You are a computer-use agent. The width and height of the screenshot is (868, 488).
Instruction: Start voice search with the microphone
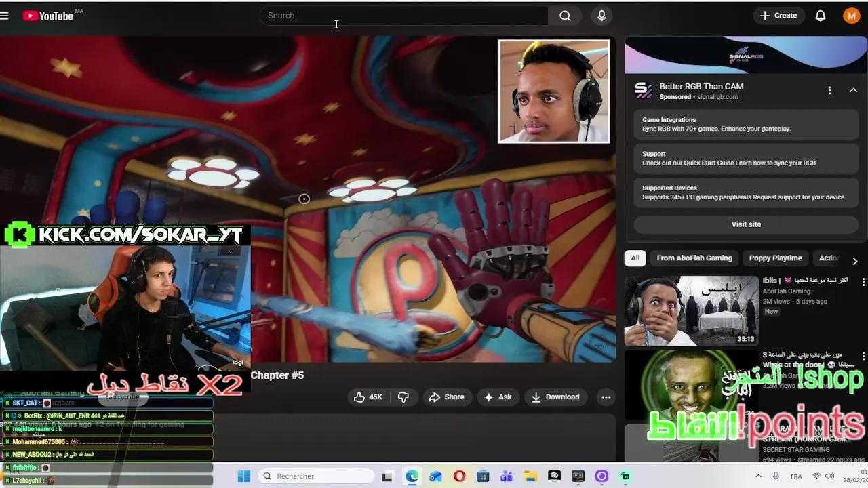tap(601, 16)
